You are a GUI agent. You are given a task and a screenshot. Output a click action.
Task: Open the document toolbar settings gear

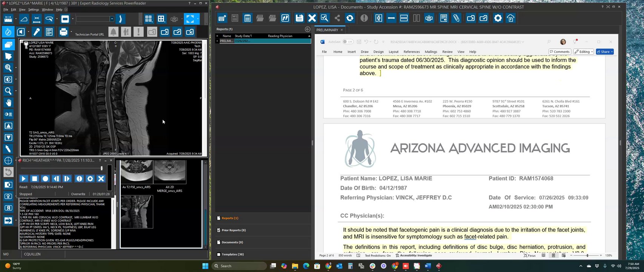pos(498,18)
